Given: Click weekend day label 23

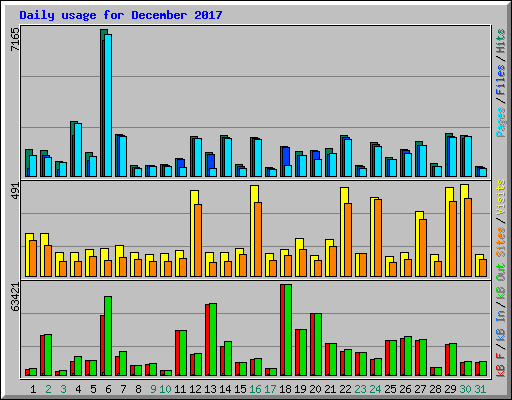Looking at the screenshot, I should pyautogui.click(x=360, y=389).
